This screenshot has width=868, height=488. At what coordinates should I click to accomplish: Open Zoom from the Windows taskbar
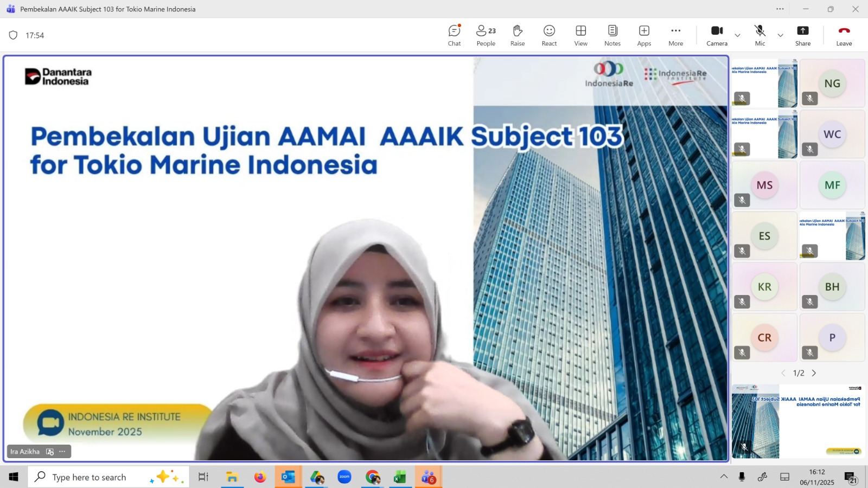point(344,477)
